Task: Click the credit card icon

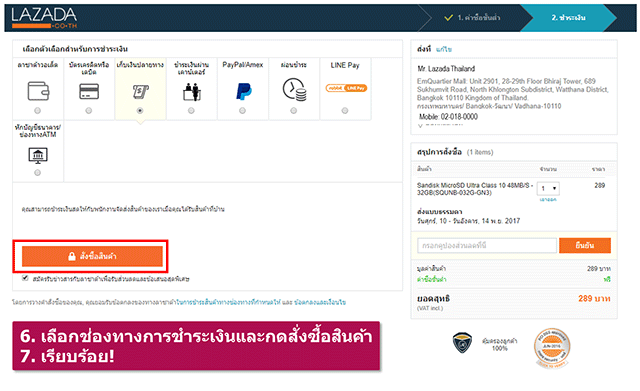Action: click(89, 91)
